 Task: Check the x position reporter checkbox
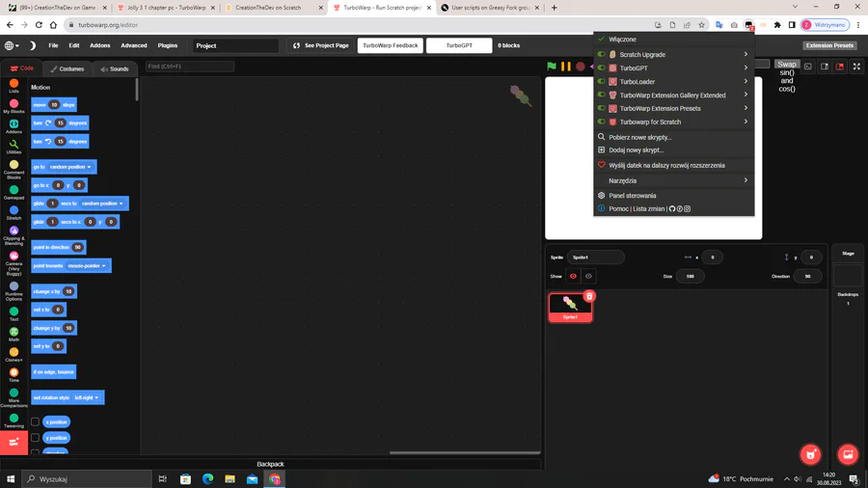[x=35, y=421]
